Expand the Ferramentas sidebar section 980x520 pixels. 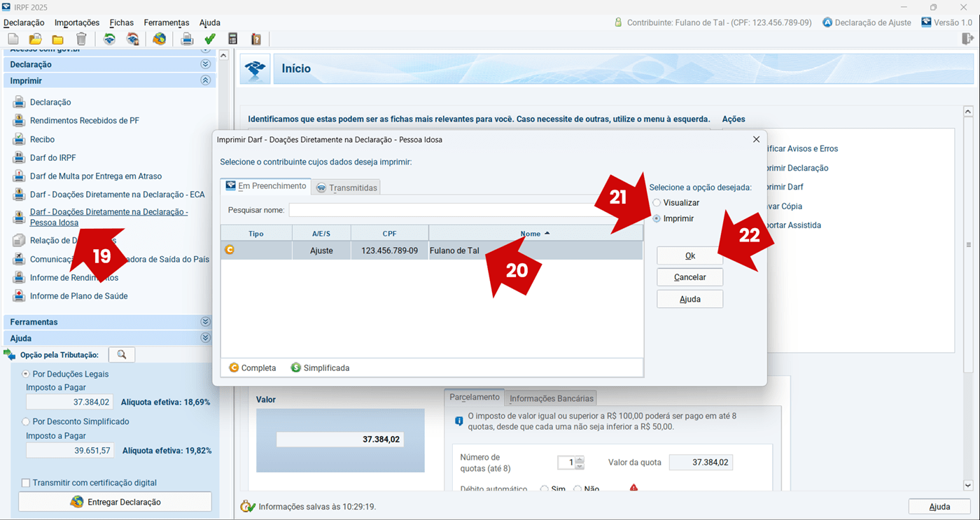point(205,322)
